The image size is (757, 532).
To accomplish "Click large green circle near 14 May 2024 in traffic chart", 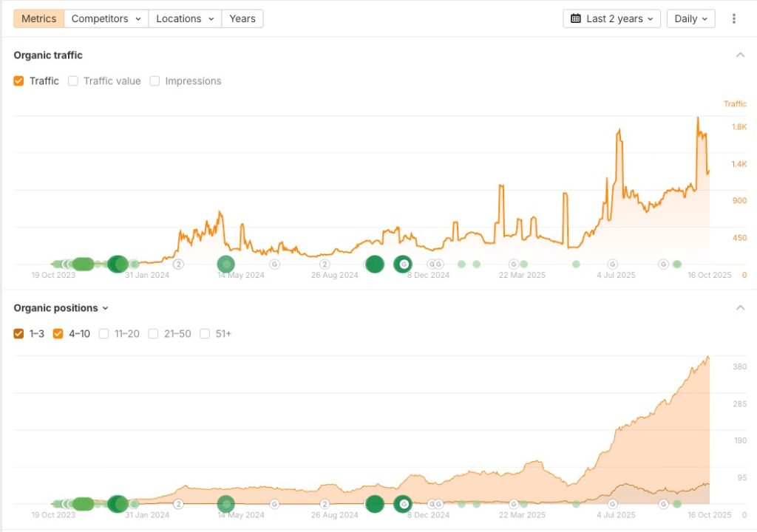I will pos(225,264).
